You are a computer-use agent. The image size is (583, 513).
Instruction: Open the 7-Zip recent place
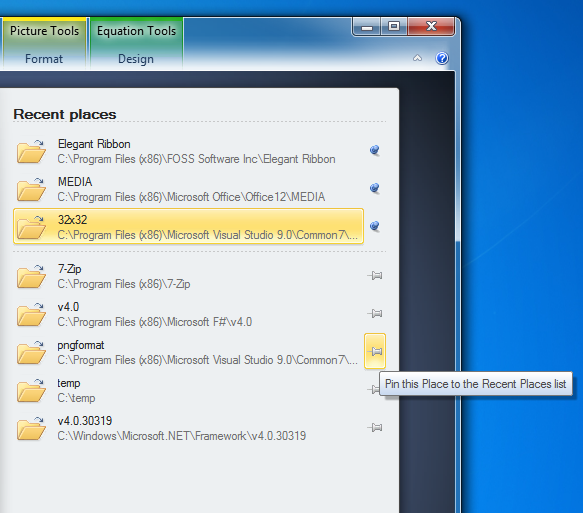point(189,276)
